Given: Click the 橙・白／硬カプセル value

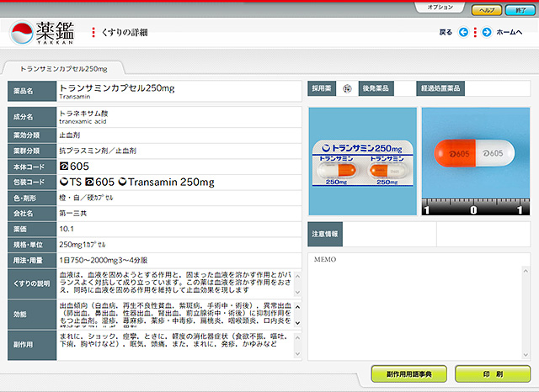Looking at the screenshot, I should [86, 198].
